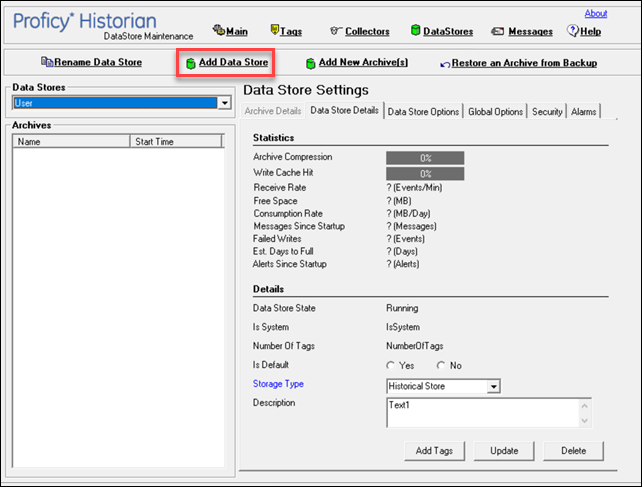Click the ? (MB/Day) consumption value
The image size is (642, 487).
tap(408, 214)
